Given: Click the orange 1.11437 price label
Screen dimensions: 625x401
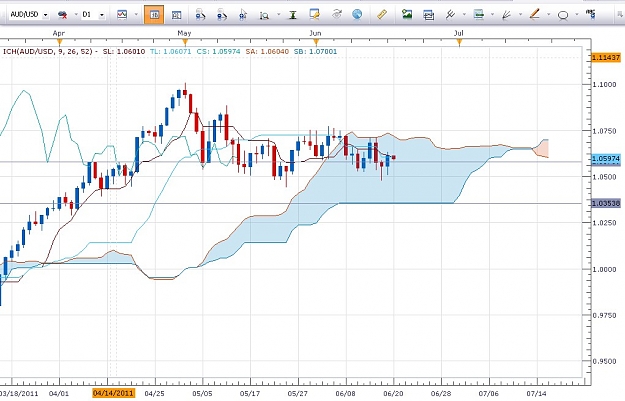Looking at the screenshot, I should point(606,57).
